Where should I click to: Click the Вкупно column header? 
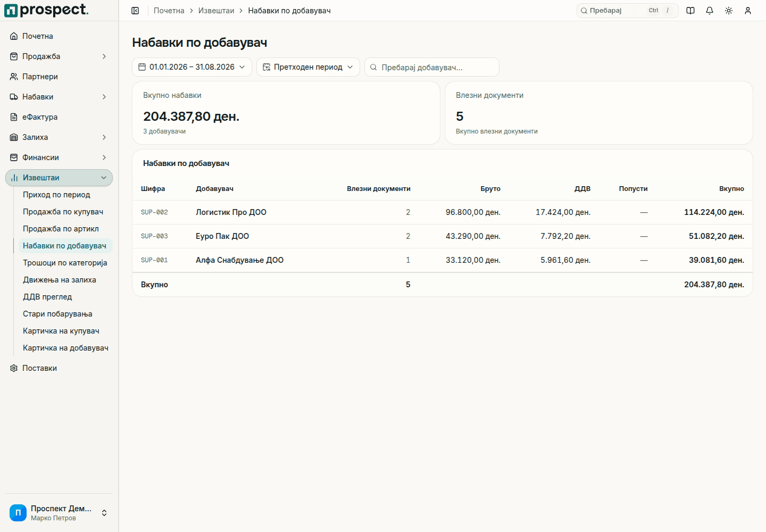pos(731,189)
